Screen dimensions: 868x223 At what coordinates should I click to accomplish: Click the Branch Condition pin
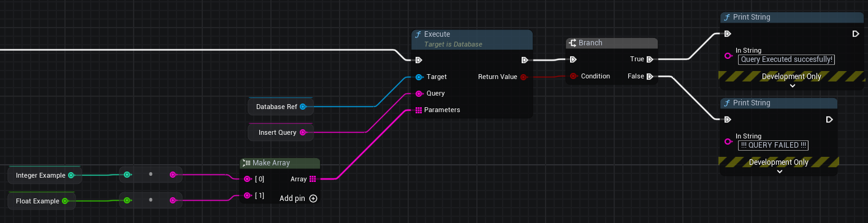573,77
